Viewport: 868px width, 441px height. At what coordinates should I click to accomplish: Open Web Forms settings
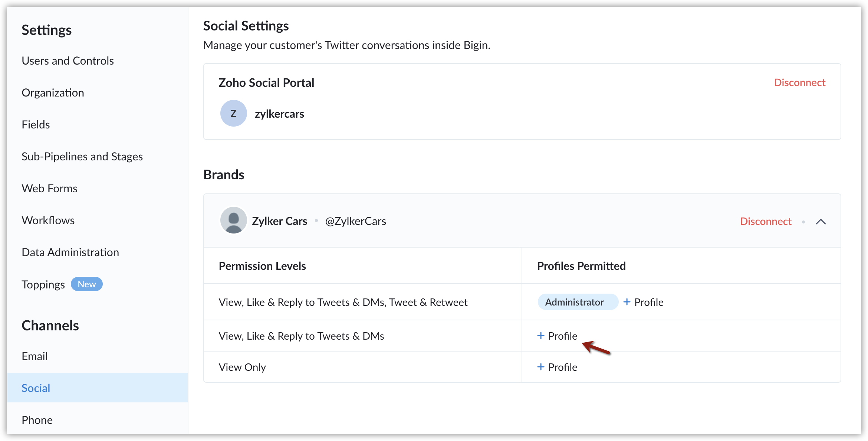pos(50,188)
